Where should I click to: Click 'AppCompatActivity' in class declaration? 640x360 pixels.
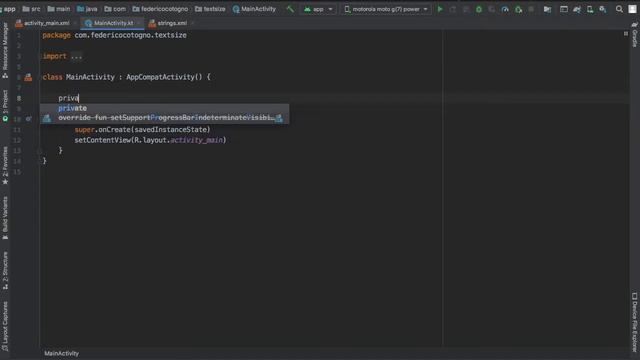pos(160,77)
